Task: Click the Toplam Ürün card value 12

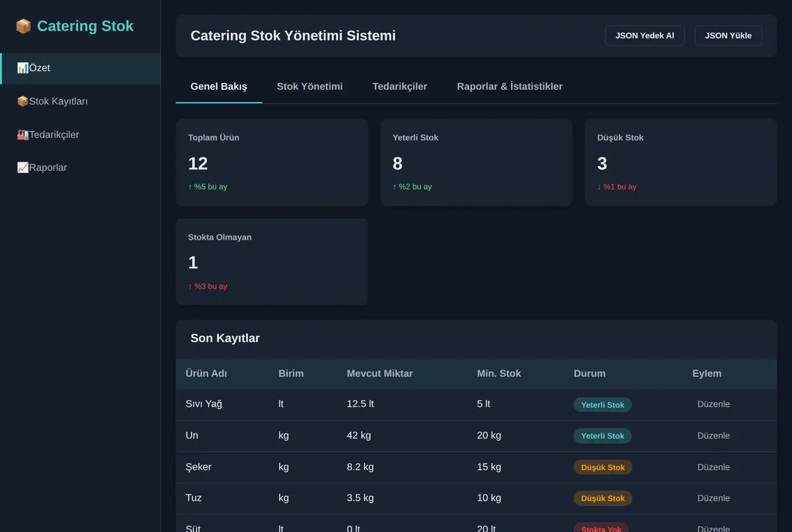Action: 198,163
